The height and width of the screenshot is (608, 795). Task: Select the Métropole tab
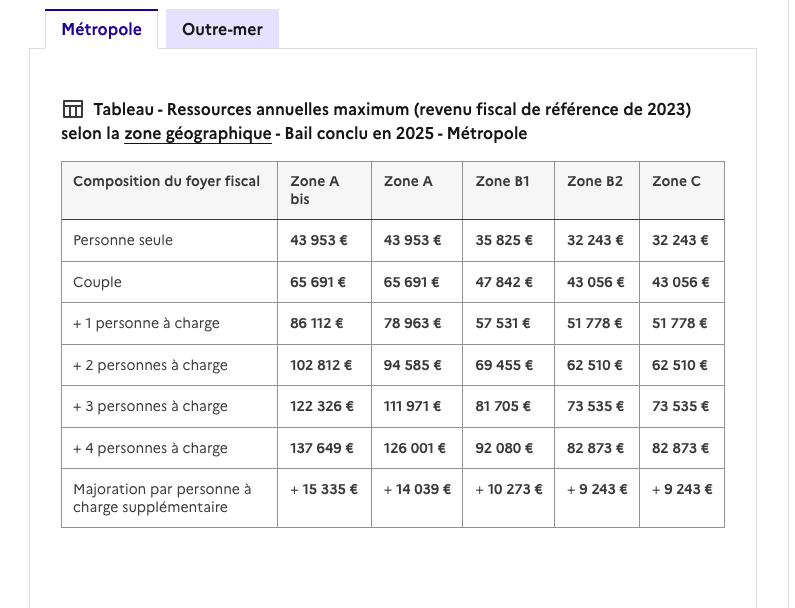pos(101,29)
